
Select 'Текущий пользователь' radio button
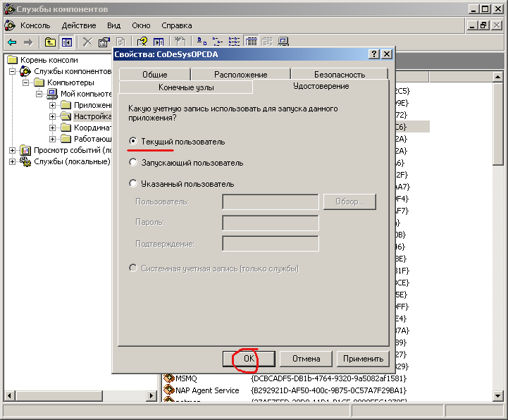click(133, 142)
